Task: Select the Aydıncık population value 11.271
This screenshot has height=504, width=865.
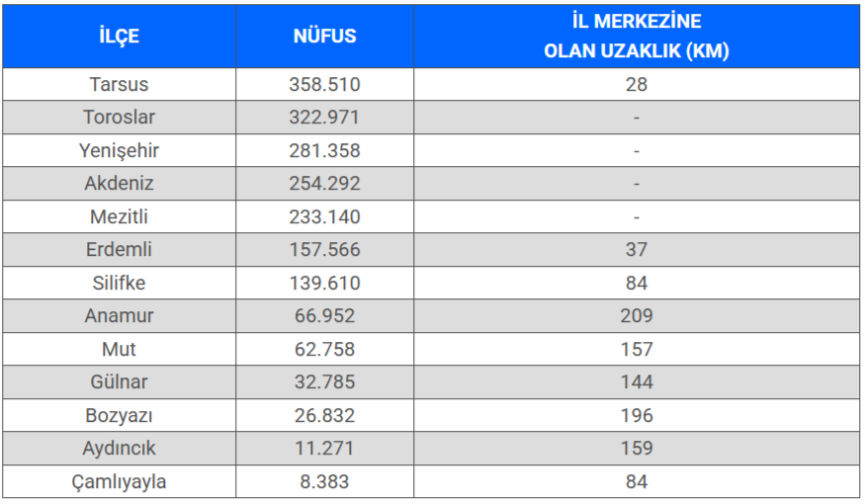Action: click(324, 448)
